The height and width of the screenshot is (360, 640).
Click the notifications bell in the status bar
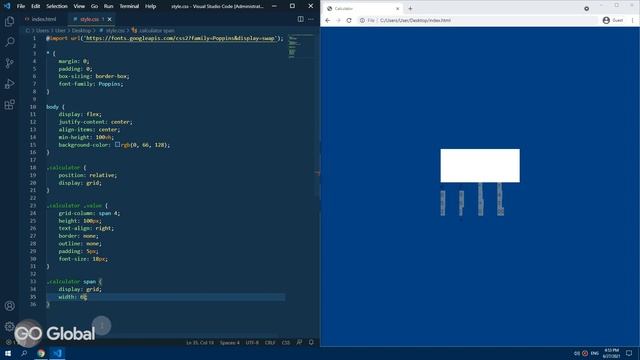click(x=311, y=342)
